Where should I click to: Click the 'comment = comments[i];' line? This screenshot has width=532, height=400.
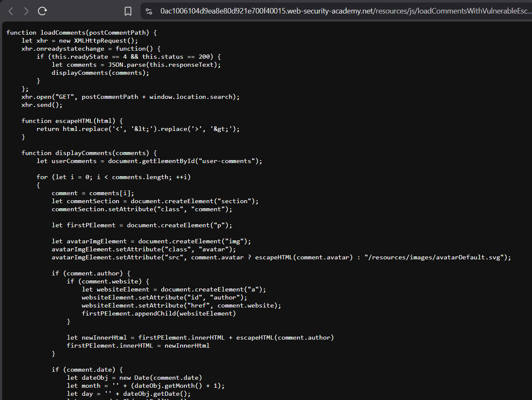point(93,193)
